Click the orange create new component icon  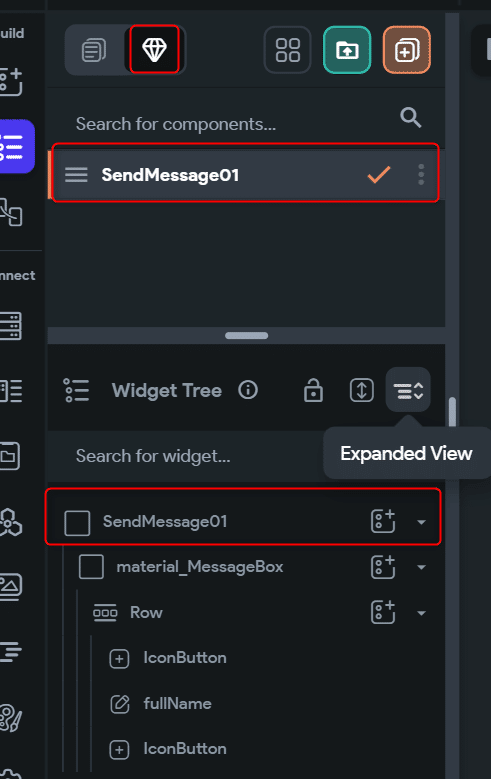(x=407, y=50)
